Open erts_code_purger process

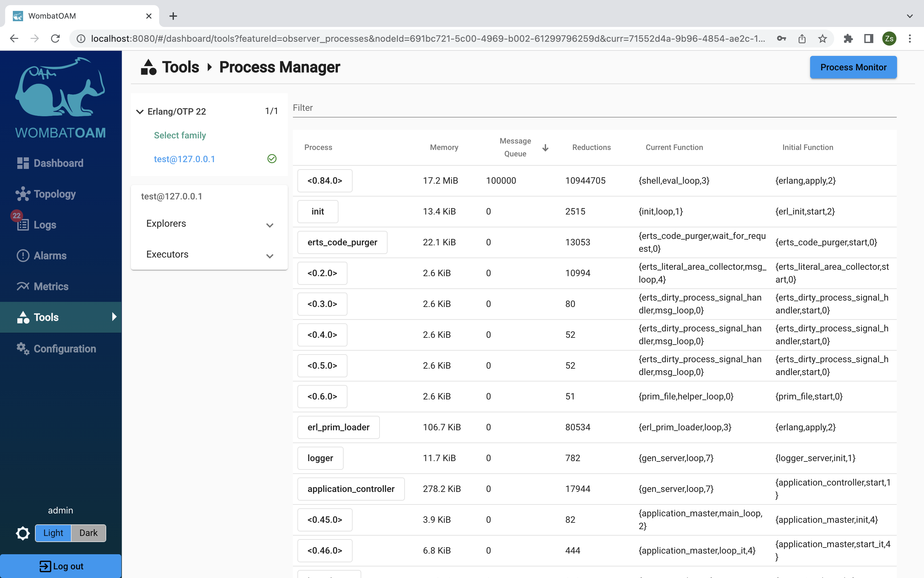tap(342, 242)
